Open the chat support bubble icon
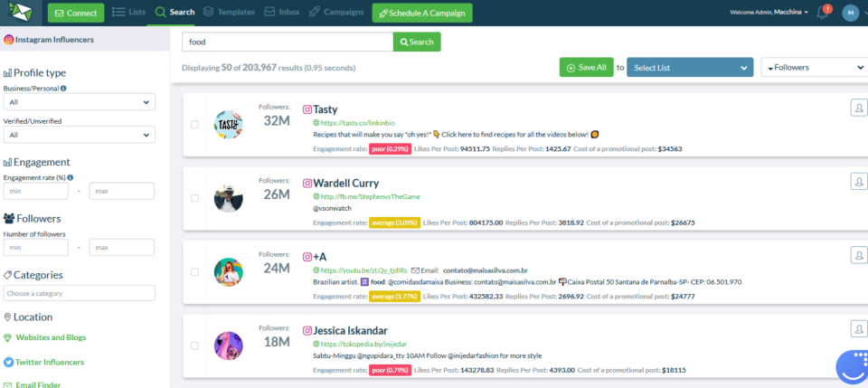This screenshot has width=868, height=388. coord(853,366)
